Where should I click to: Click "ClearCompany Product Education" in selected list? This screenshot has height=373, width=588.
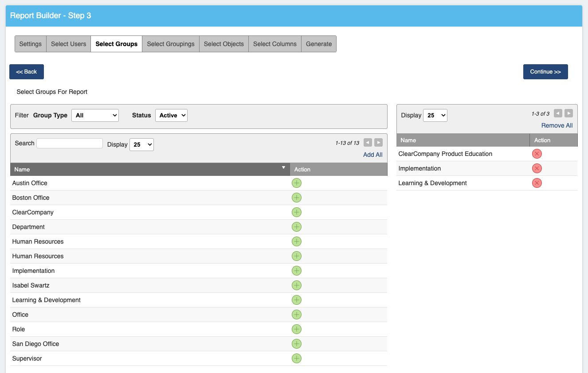pos(445,154)
